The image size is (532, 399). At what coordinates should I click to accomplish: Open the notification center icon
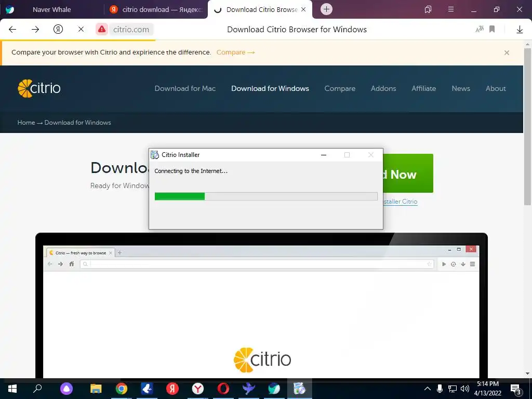point(516,389)
